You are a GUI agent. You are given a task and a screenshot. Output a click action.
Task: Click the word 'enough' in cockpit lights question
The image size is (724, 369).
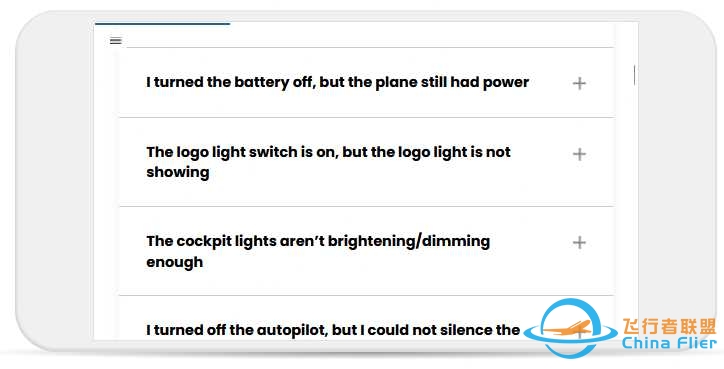pos(175,262)
